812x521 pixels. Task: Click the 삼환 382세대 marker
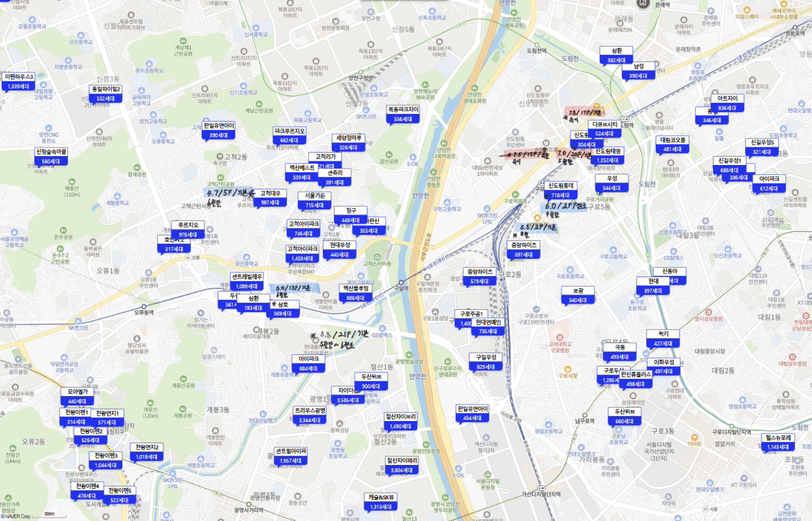(617, 56)
